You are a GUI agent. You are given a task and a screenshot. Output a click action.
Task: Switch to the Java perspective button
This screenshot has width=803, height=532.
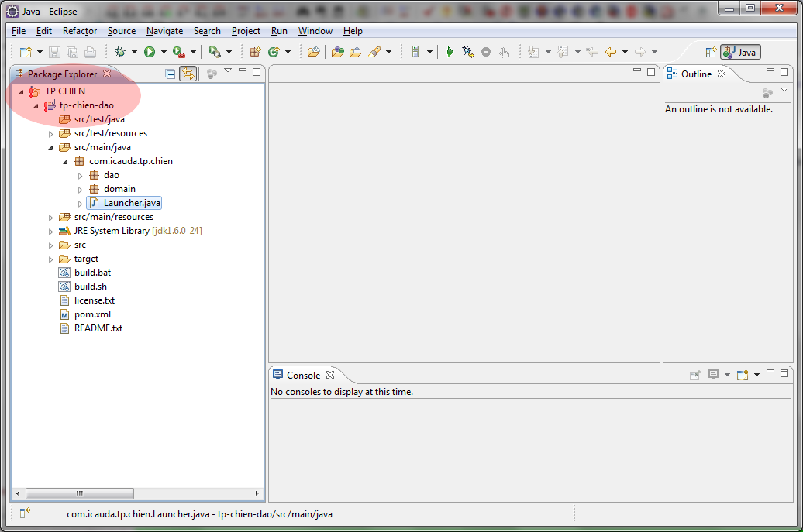click(740, 52)
